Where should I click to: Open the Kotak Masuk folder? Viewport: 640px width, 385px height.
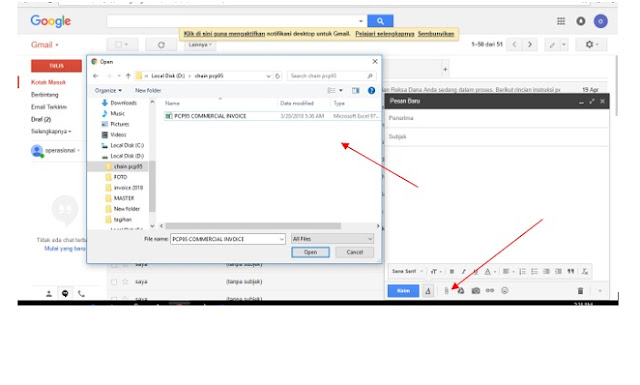[x=48, y=82]
